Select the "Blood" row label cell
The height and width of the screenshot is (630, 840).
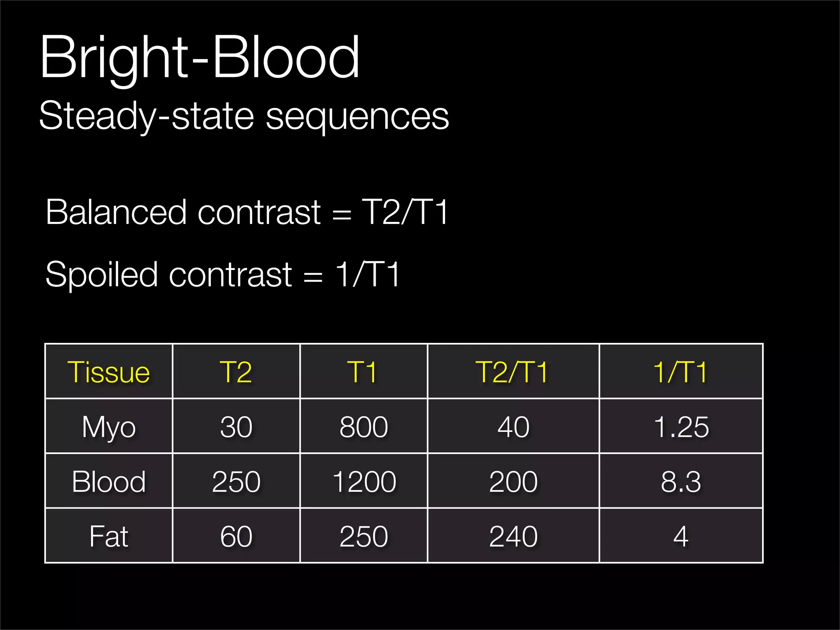pos(109,482)
